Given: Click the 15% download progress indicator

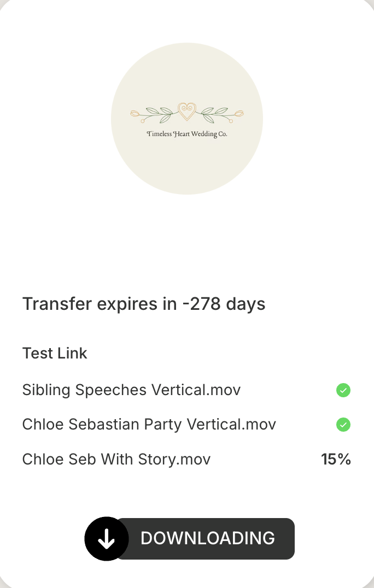Looking at the screenshot, I should (336, 459).
